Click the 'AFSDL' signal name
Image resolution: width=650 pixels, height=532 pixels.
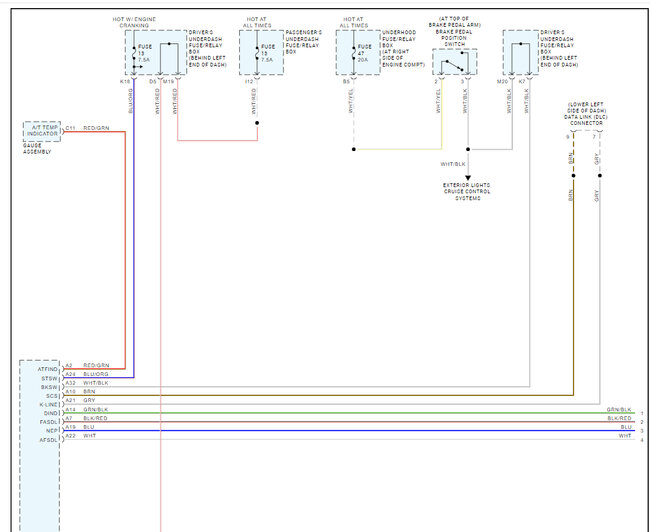(49, 440)
